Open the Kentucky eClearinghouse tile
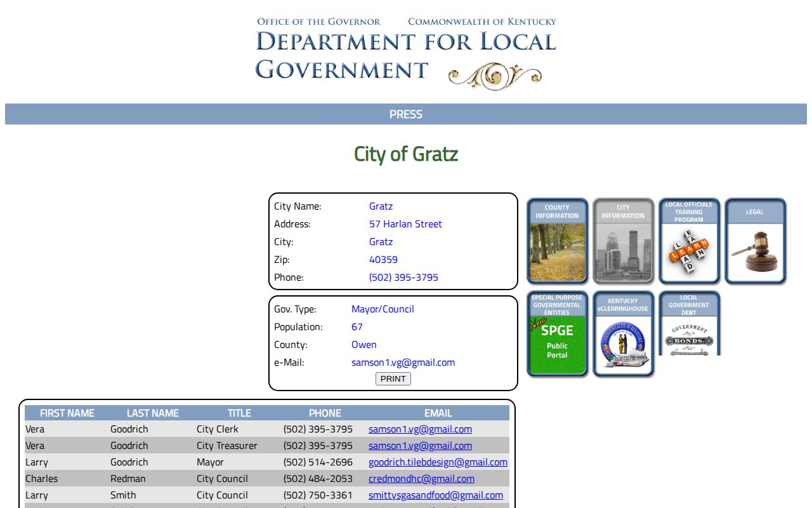The height and width of the screenshot is (508, 812). 623,334
